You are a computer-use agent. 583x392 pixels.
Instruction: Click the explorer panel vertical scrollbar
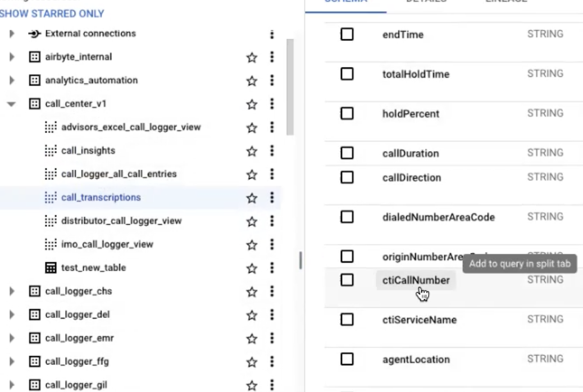pyautogui.click(x=290, y=86)
